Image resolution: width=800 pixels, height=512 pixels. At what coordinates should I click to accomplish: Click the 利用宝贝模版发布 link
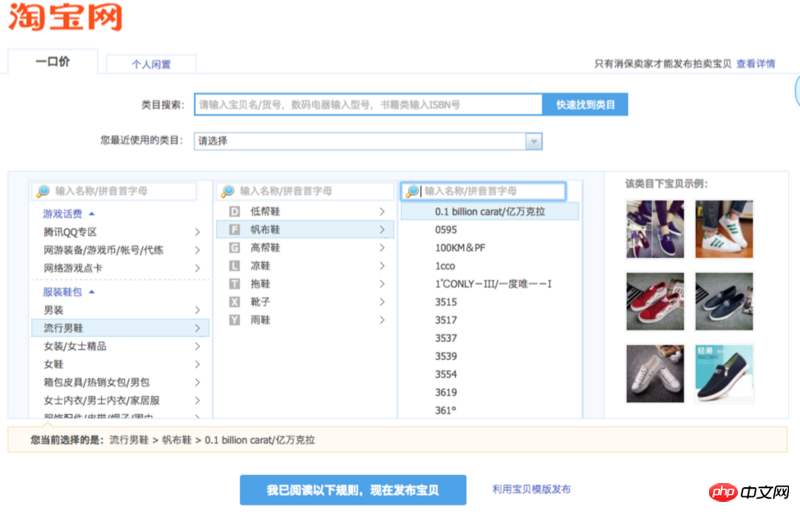click(x=531, y=490)
